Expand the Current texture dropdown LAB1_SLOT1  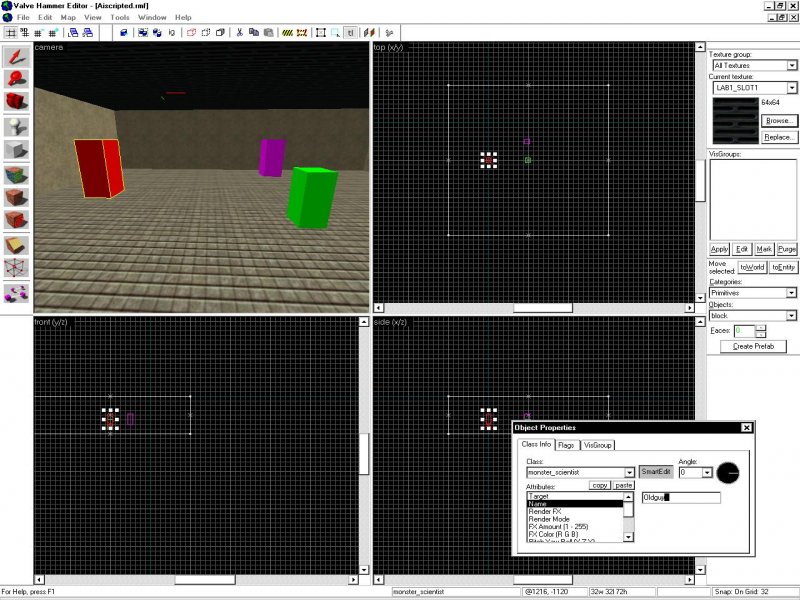pyautogui.click(x=791, y=88)
